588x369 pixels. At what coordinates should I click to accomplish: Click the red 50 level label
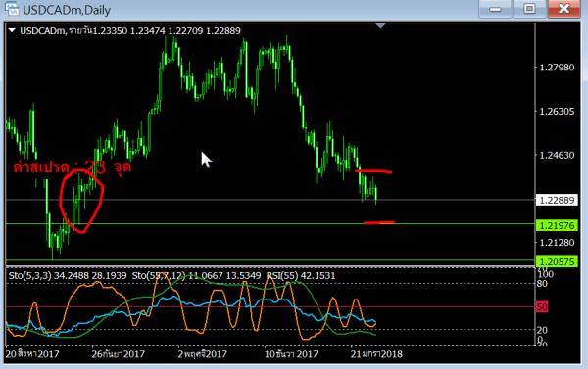pyautogui.click(x=542, y=306)
